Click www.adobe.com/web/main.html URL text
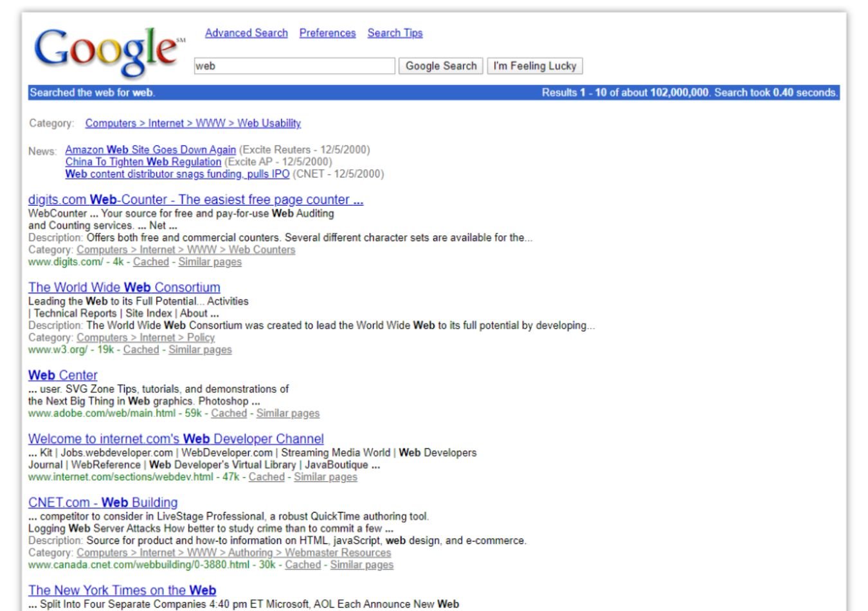The height and width of the screenshot is (611, 868). [x=102, y=413]
